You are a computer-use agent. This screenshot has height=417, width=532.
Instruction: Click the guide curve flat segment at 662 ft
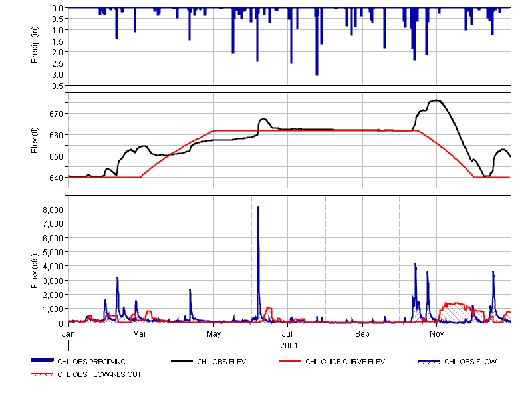tap(315, 130)
